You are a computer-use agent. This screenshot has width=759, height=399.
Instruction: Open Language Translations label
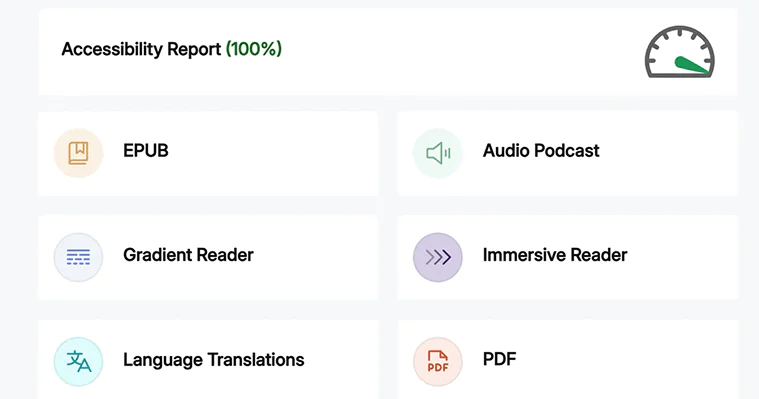[213, 360]
